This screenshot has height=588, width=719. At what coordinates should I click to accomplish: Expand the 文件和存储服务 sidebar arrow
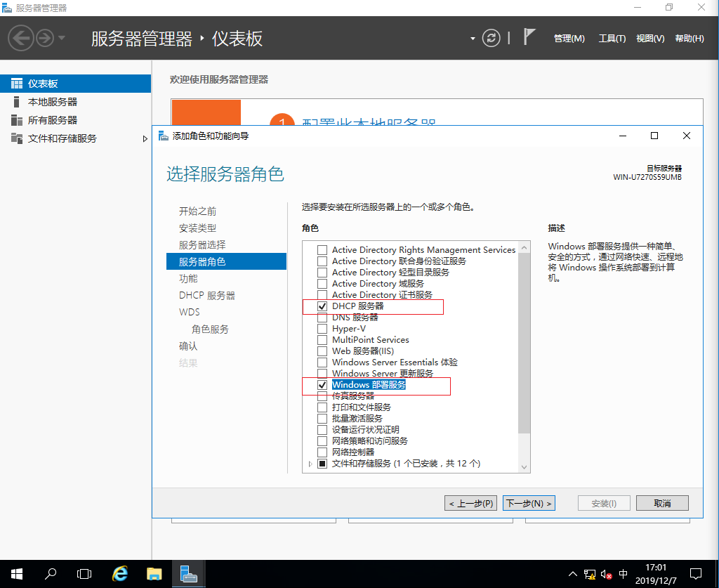(145, 138)
